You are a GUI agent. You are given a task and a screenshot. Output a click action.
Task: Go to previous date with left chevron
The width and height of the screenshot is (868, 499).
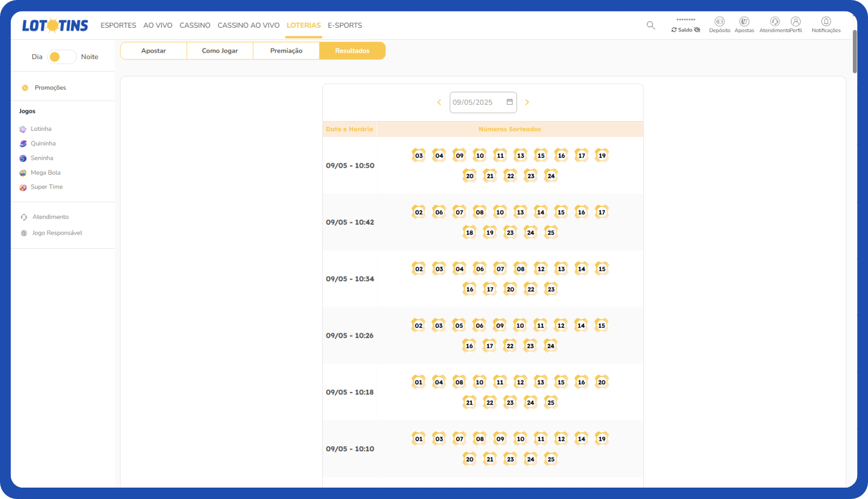click(x=439, y=103)
